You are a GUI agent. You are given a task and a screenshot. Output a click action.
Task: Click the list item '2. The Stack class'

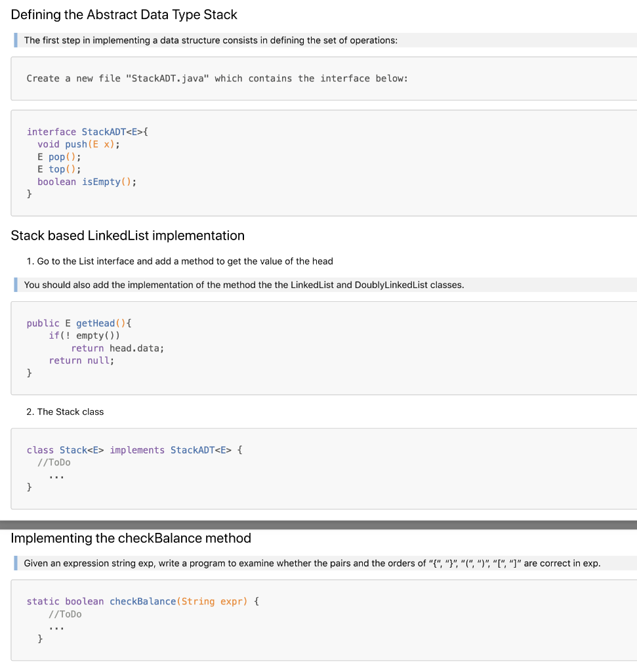point(65,412)
